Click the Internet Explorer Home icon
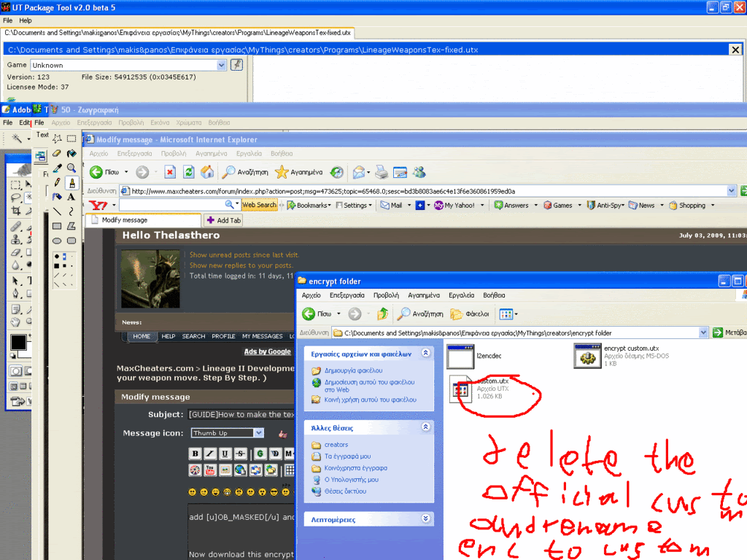This screenshot has height=560, width=747. coord(207,172)
